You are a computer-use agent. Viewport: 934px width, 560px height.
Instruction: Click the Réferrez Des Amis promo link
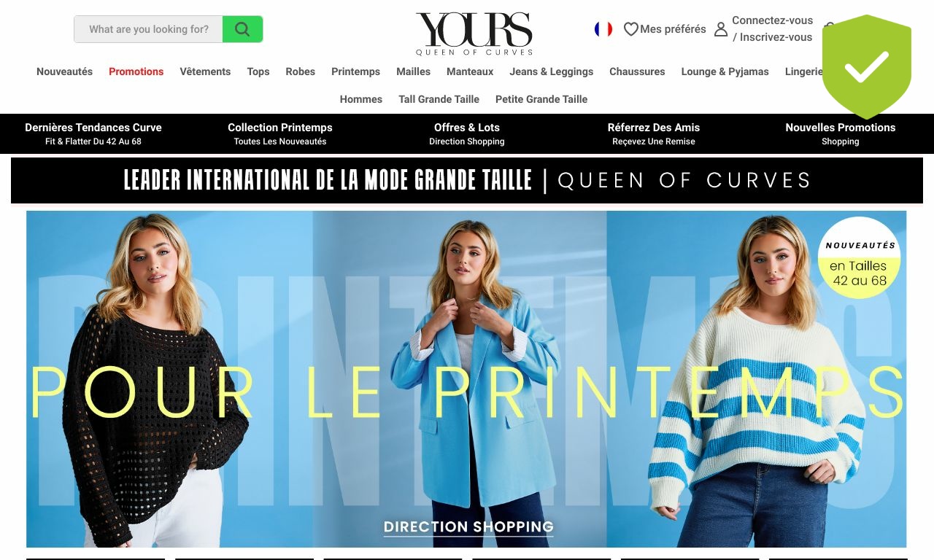click(654, 133)
